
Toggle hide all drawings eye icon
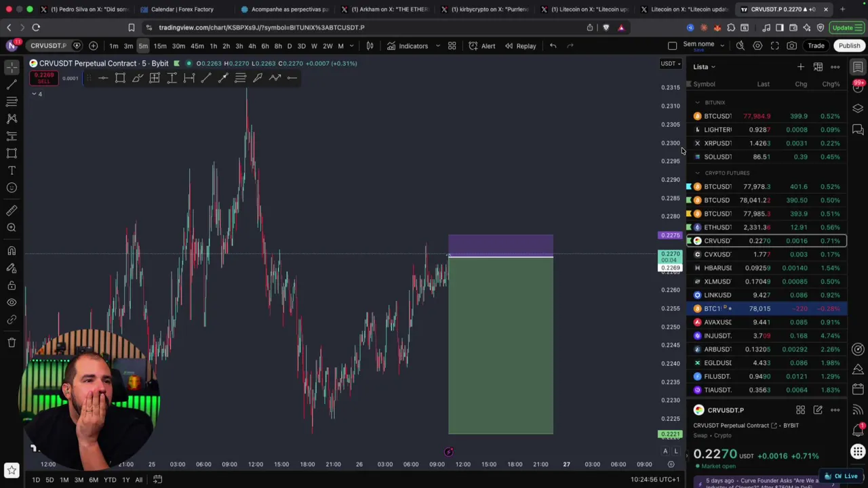coord(12,302)
